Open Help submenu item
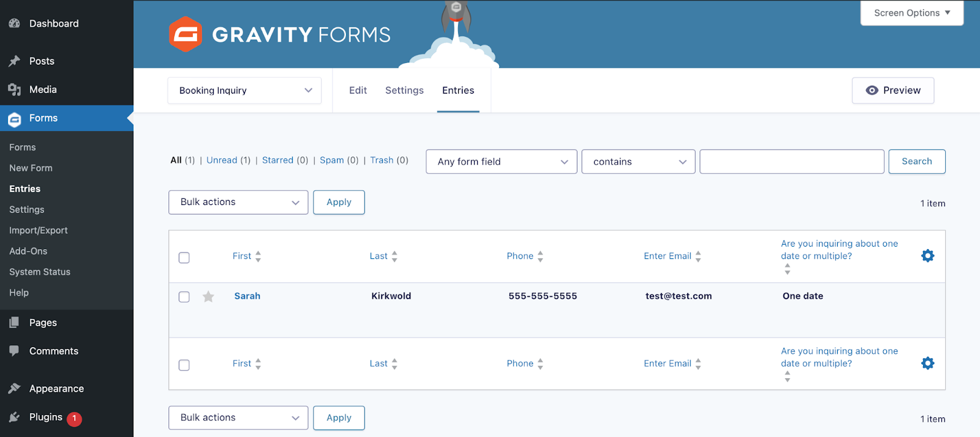 coord(19,293)
